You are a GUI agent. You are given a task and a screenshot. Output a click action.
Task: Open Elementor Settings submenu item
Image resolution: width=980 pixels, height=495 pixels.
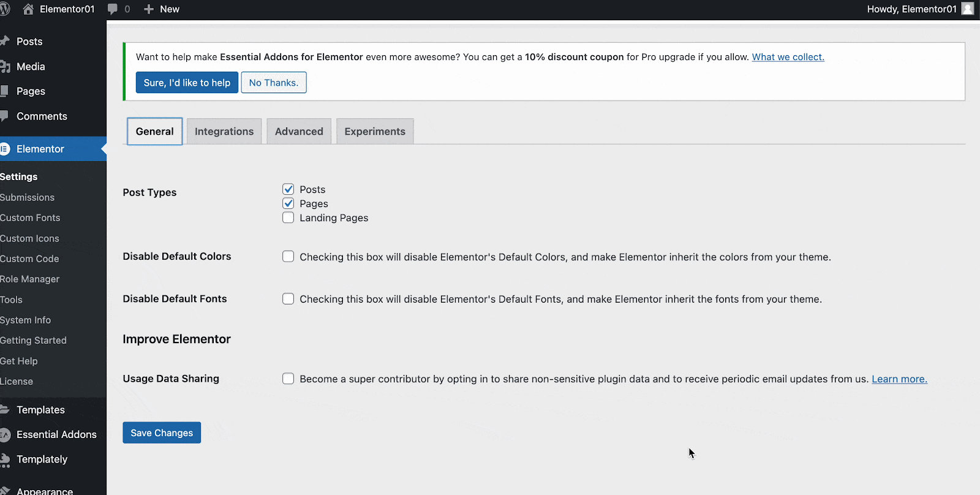coord(19,176)
